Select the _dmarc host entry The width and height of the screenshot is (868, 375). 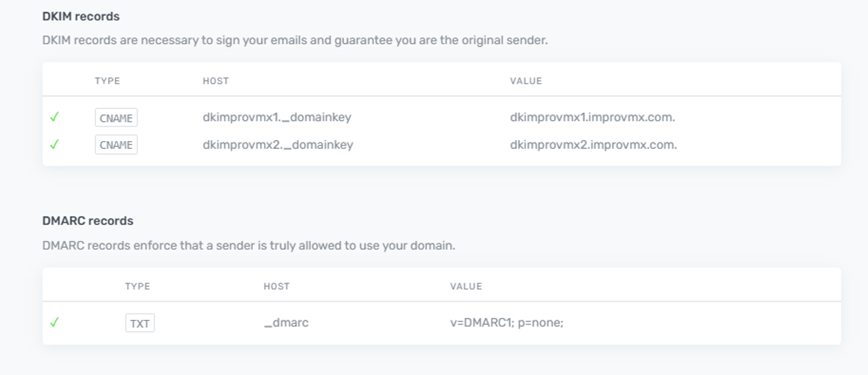[x=286, y=322]
